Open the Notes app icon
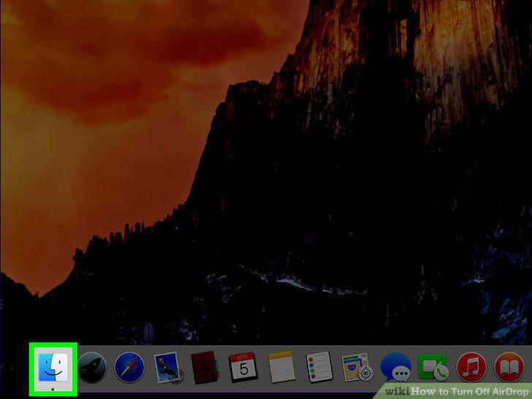Screen dimensions: 532x399 [x=281, y=368]
